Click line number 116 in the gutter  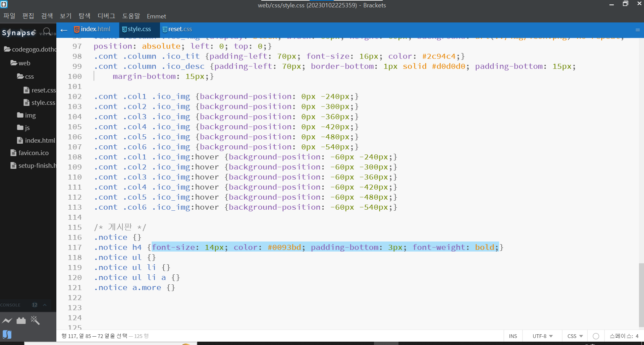(x=75, y=237)
